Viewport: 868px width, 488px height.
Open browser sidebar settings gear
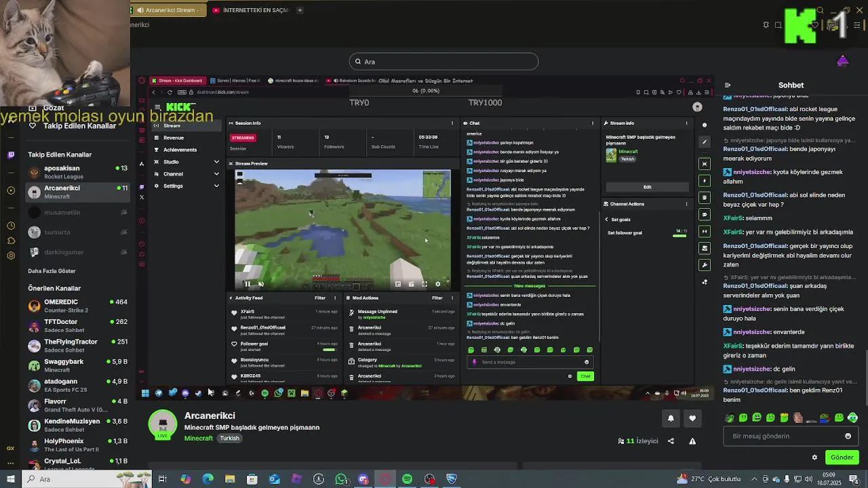(x=11, y=256)
